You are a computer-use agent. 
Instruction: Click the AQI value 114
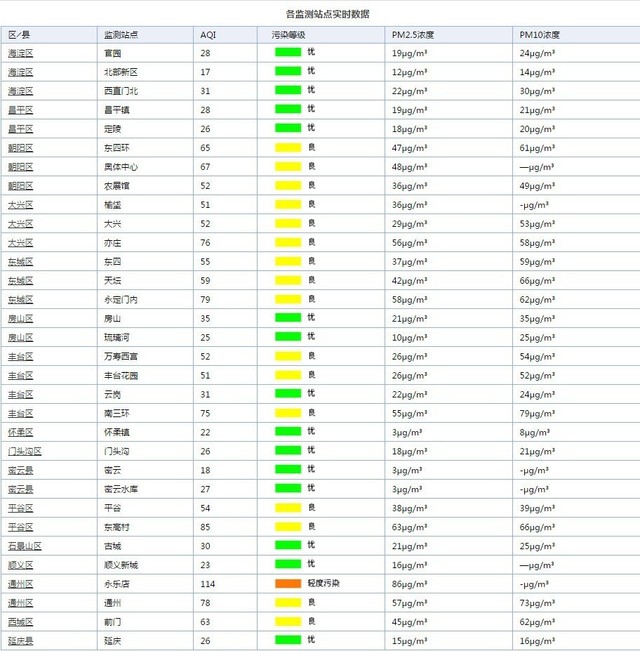click(x=208, y=584)
